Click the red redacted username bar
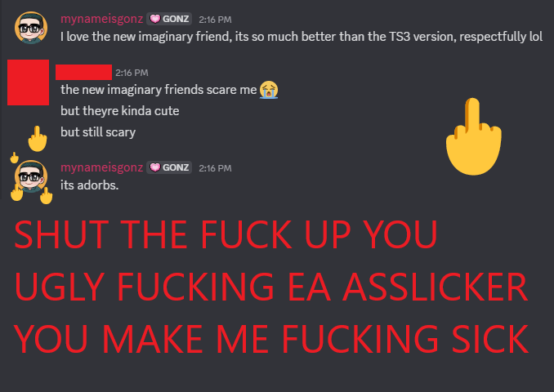This screenshot has width=554, height=392. click(83, 73)
